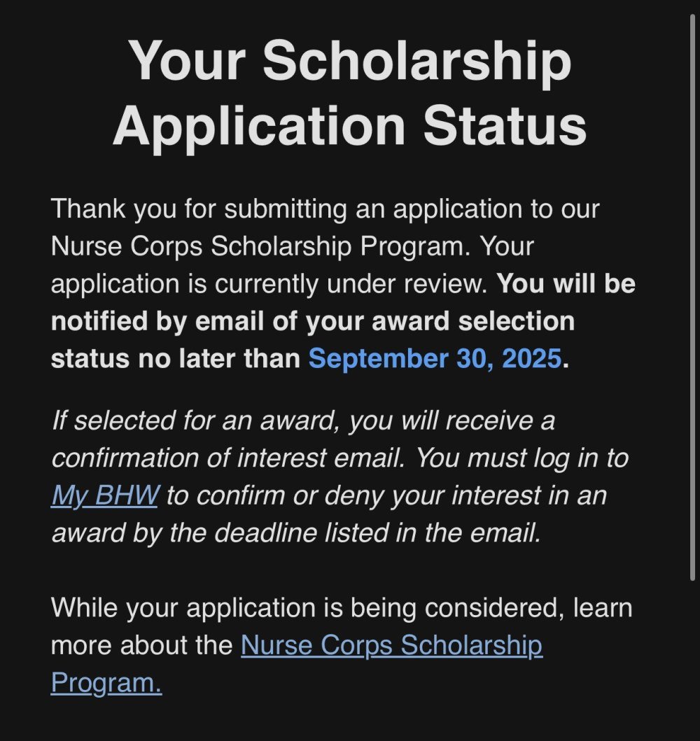Click the word Status in the heading

[505, 126]
